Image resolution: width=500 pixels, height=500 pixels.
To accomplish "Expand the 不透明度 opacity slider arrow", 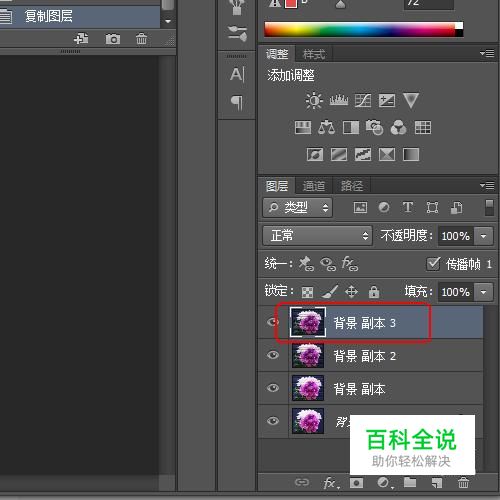I will pyautogui.click(x=483, y=236).
